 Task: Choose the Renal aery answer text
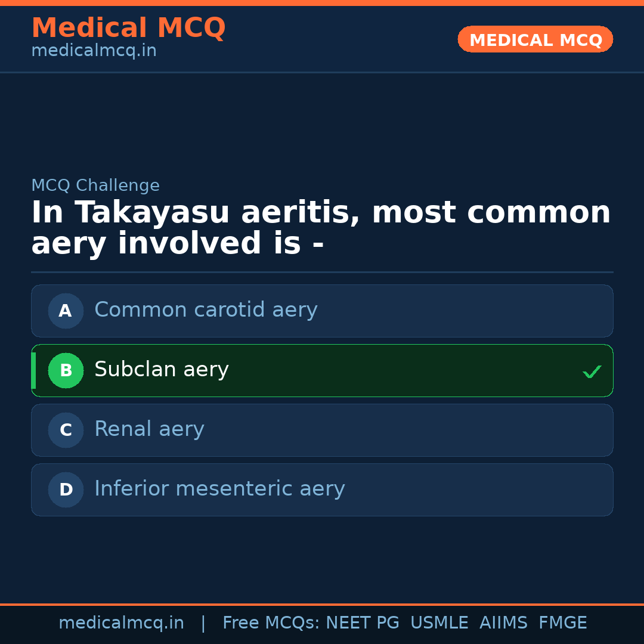(149, 429)
